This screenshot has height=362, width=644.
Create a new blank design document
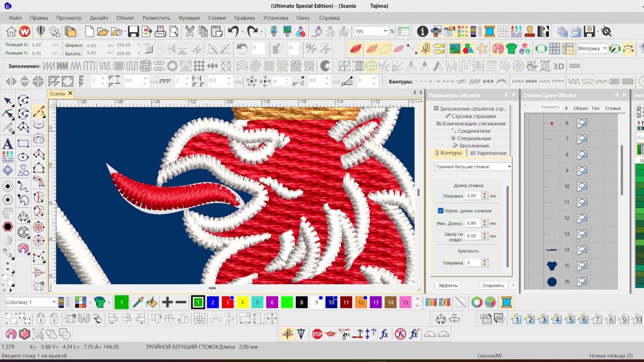(90, 32)
